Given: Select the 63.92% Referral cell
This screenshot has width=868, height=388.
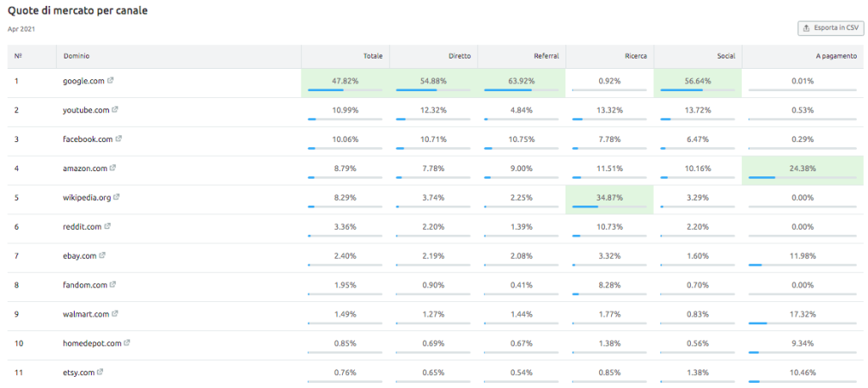Looking at the screenshot, I should [x=522, y=83].
